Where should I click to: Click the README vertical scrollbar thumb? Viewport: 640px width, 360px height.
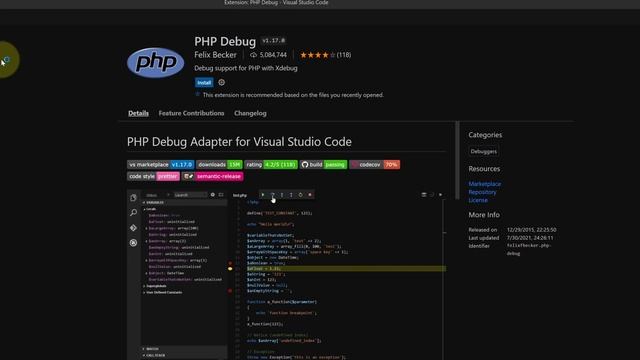click(x=457, y=160)
